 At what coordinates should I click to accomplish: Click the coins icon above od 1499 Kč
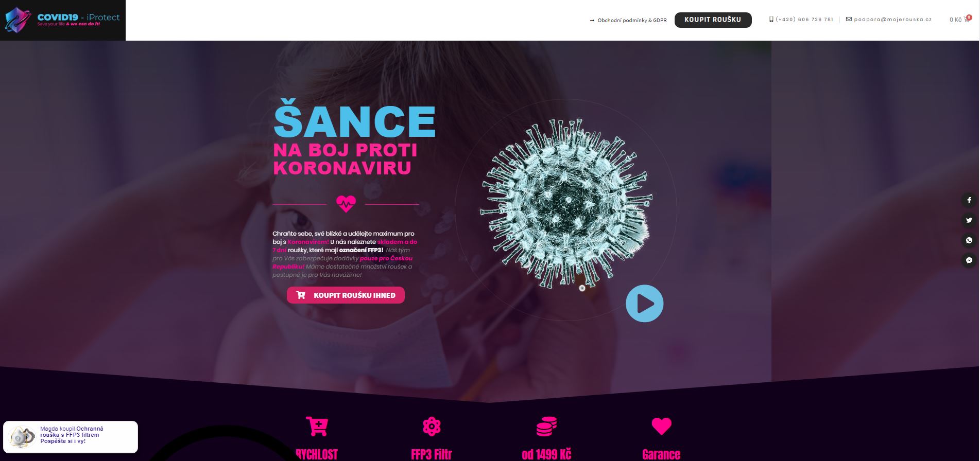pos(546,426)
